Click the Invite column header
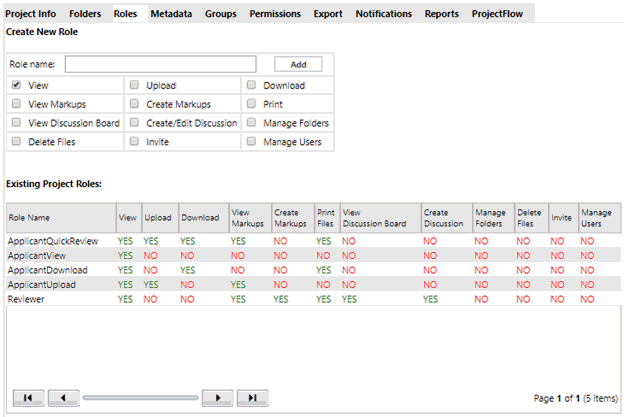The width and height of the screenshot is (624, 417). [x=564, y=218]
